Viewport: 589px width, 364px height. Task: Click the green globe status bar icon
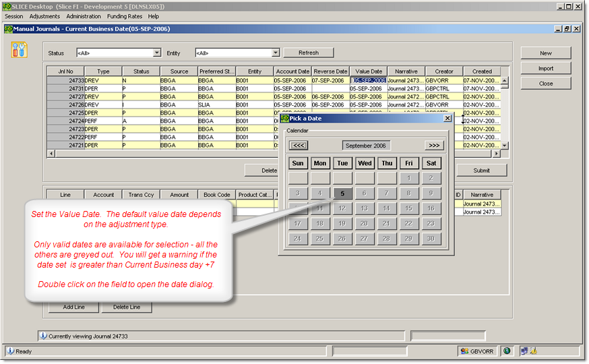pos(507,351)
